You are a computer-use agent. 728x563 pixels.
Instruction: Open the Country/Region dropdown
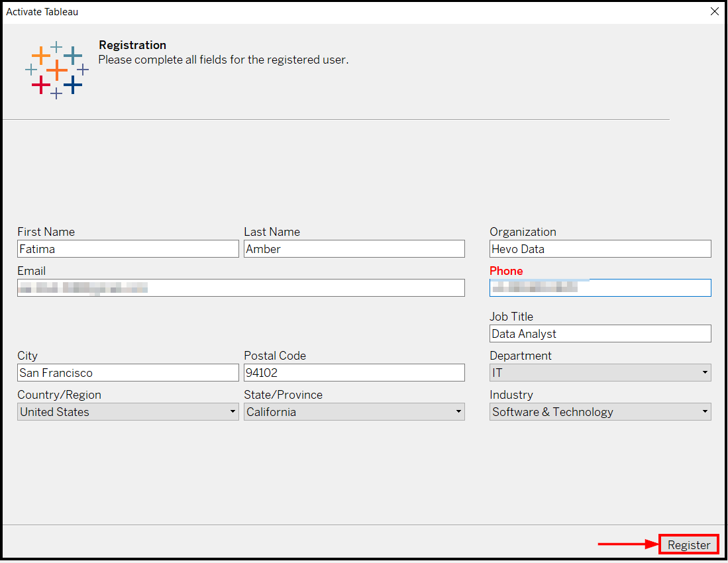(x=128, y=412)
